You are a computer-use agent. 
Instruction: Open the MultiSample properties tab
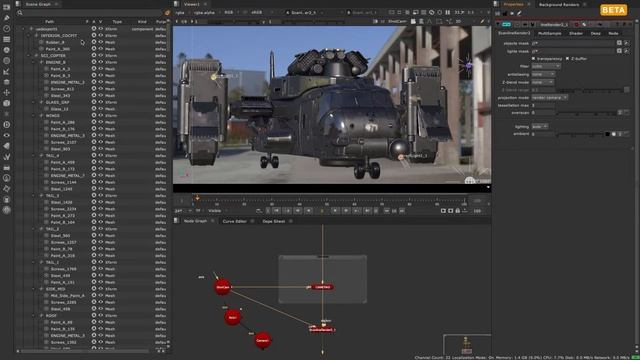549,33
